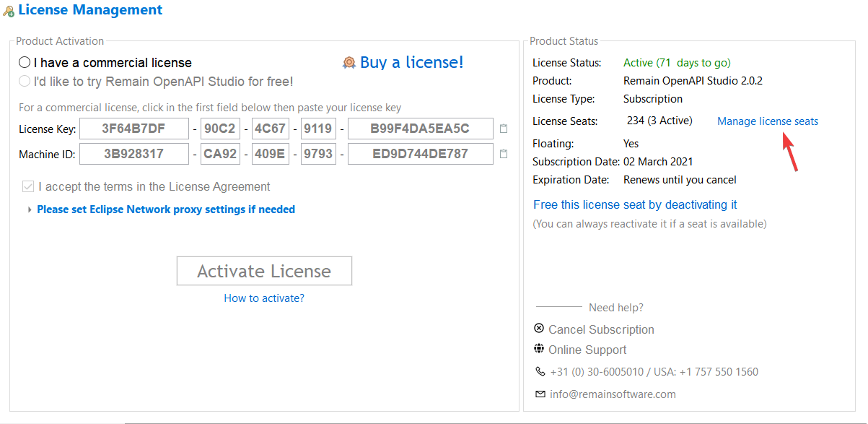Click the paste-your-license-key instruction text

[210, 108]
